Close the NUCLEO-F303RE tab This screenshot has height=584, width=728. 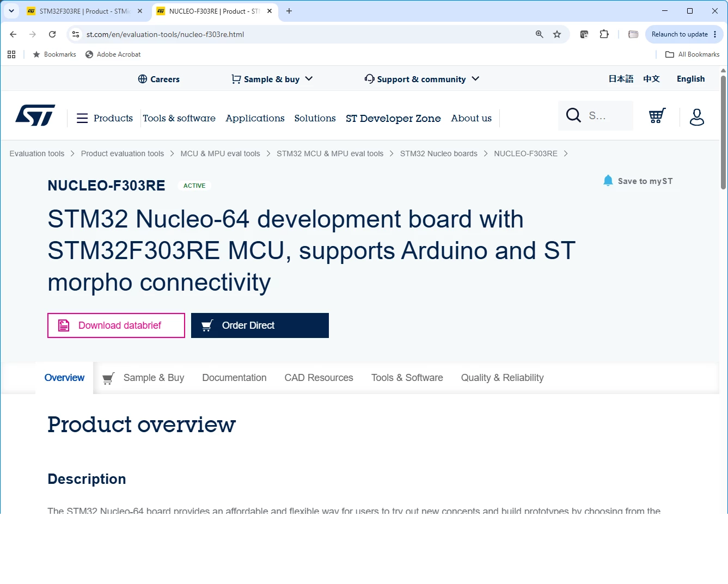point(270,11)
